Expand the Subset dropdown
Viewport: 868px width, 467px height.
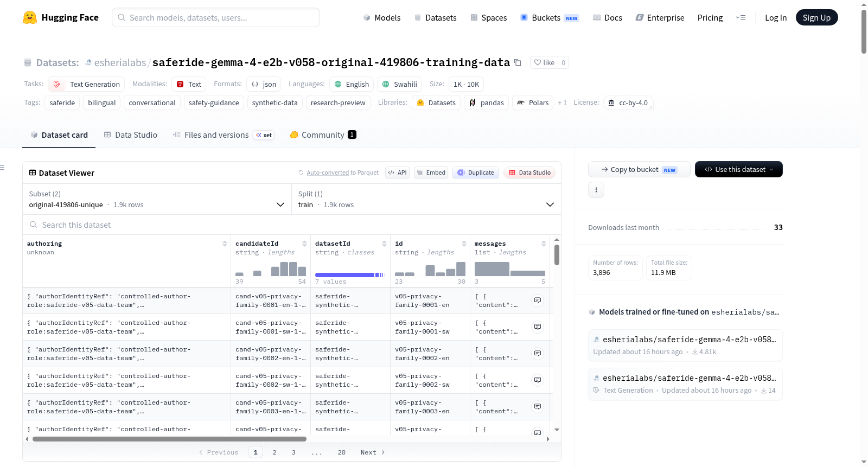(x=157, y=199)
